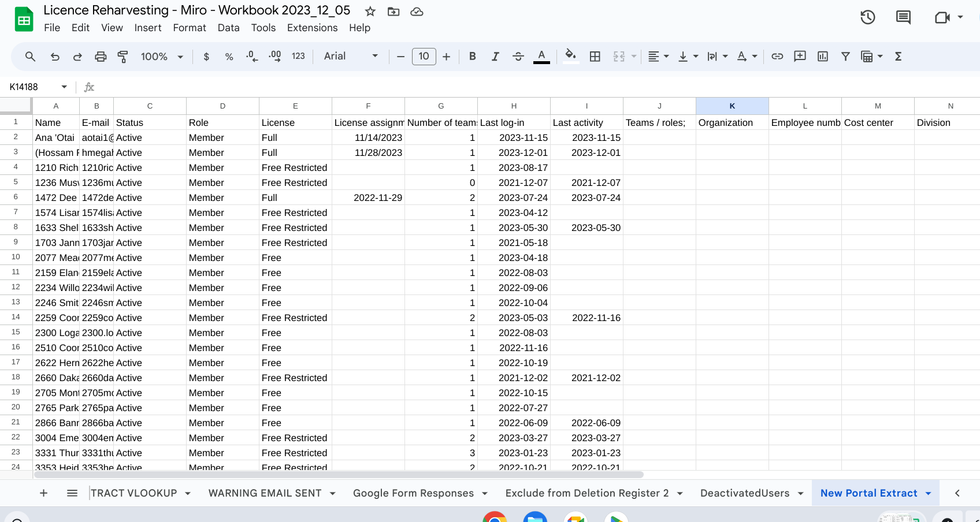Insert a comment on the cell
The width and height of the screenshot is (980, 522).
point(800,57)
